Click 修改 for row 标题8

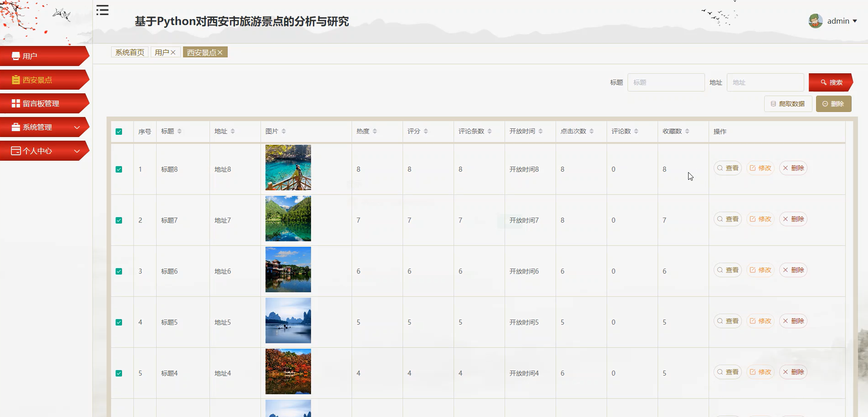(761, 168)
